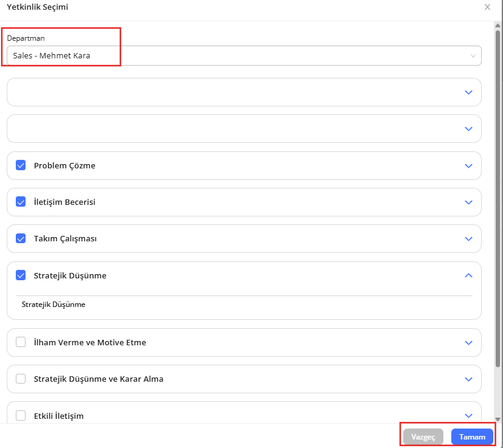Screen dimensions: 503x448
Task: Open the Departman dropdown
Action: tap(243, 56)
